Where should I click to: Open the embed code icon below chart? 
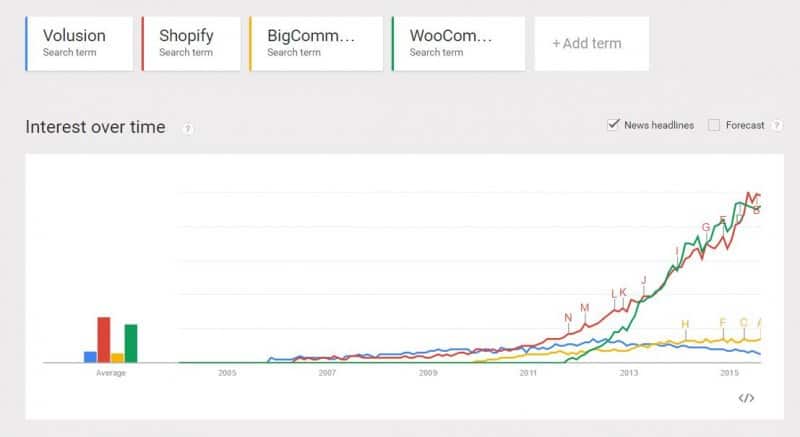[x=746, y=398]
